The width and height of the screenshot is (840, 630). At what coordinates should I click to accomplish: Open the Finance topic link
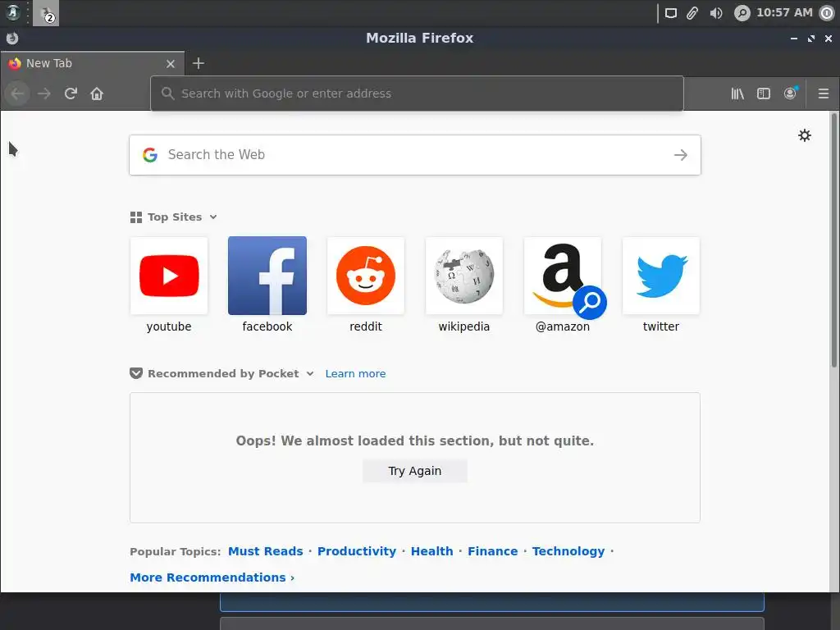click(x=492, y=551)
